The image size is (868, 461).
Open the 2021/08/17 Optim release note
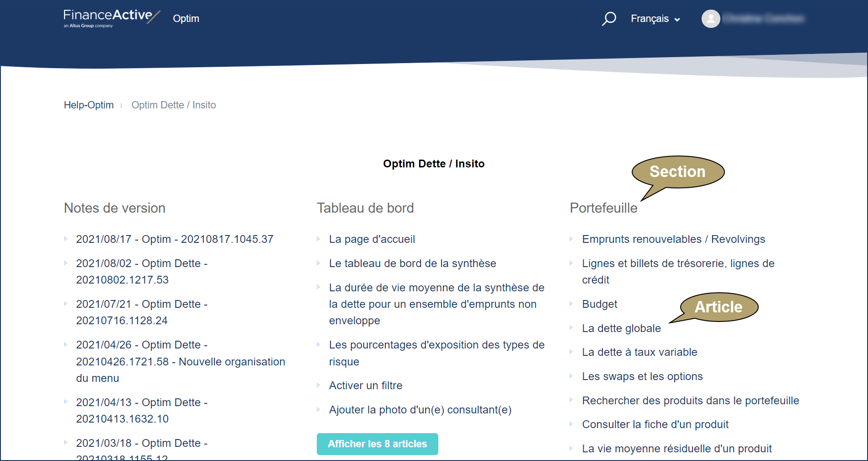(175, 239)
